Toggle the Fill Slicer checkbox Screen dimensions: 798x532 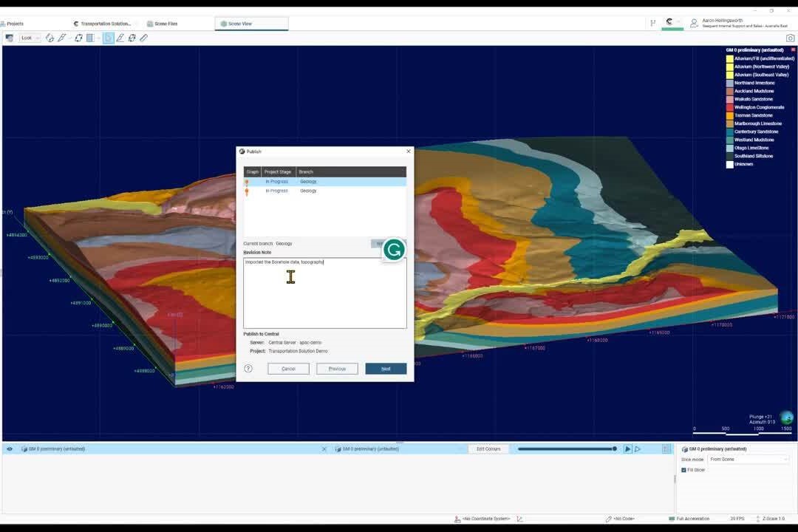click(683, 470)
